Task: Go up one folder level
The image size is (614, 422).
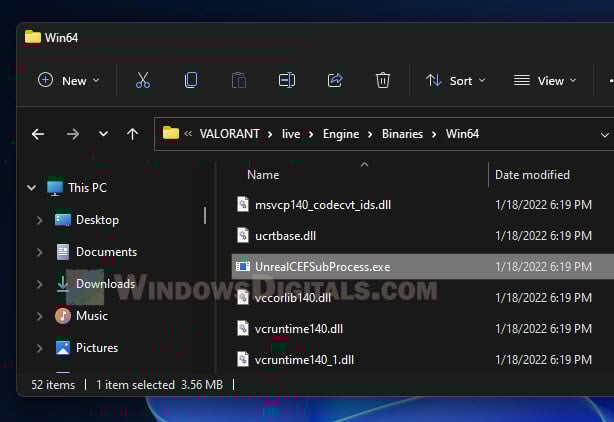Action: click(x=132, y=134)
